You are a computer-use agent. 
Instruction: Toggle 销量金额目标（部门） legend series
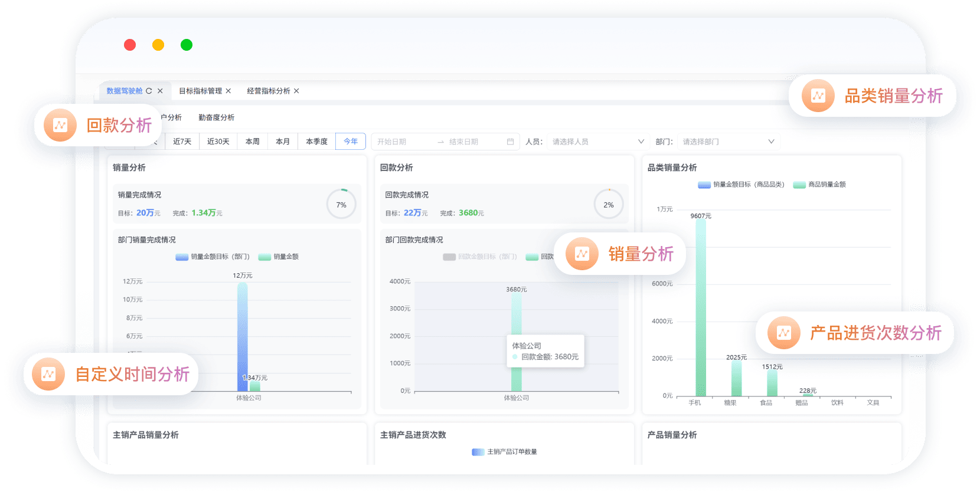click(213, 257)
